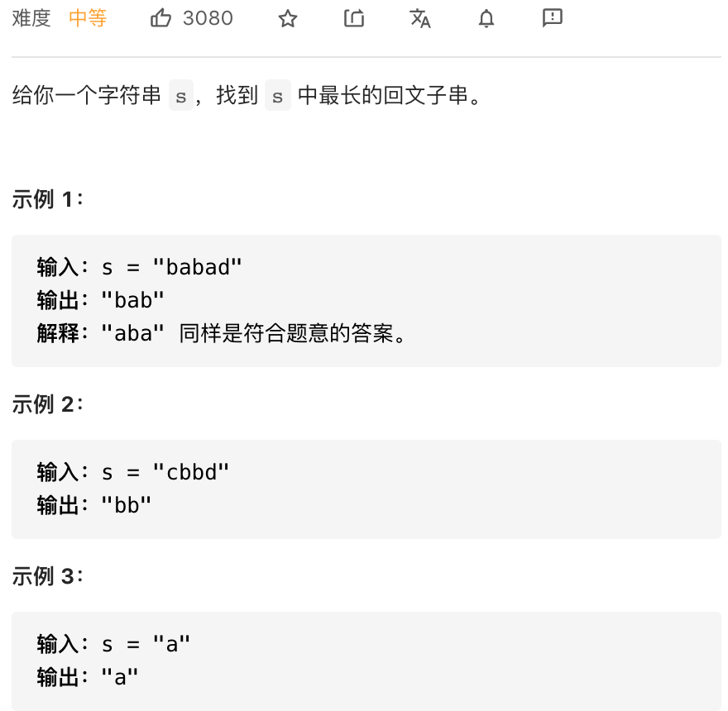
Task: Click the input "a" line in example 3
Action: [x=113, y=644]
